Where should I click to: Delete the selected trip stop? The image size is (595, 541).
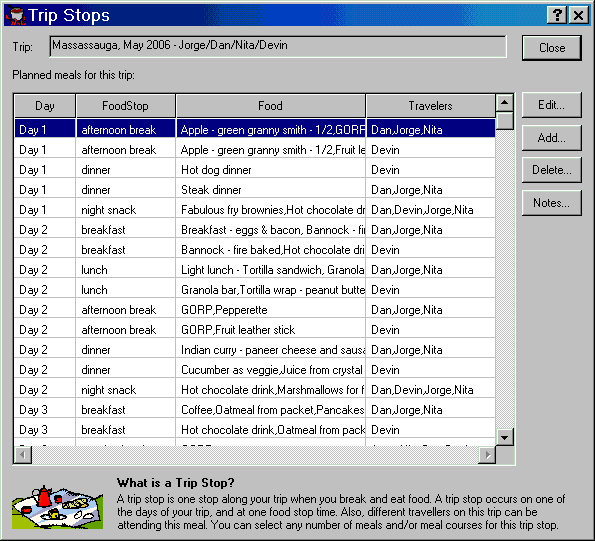pyautogui.click(x=551, y=170)
